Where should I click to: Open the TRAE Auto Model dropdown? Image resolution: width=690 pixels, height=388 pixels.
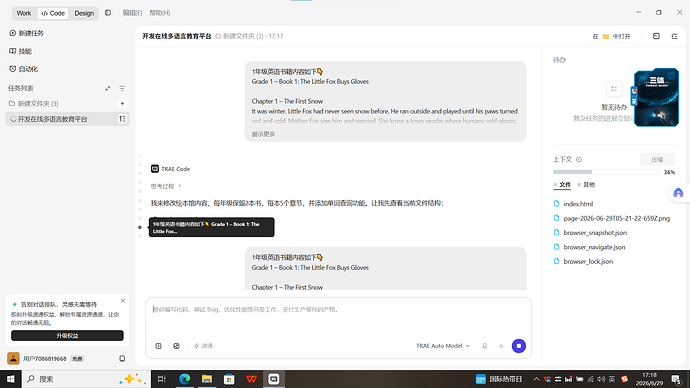(x=443, y=346)
